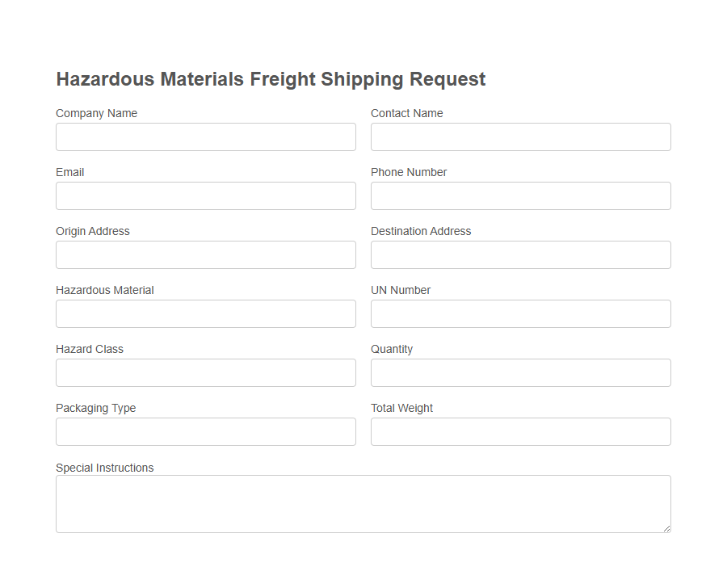
Task: Click the Destination Address text box
Action: 520,254
